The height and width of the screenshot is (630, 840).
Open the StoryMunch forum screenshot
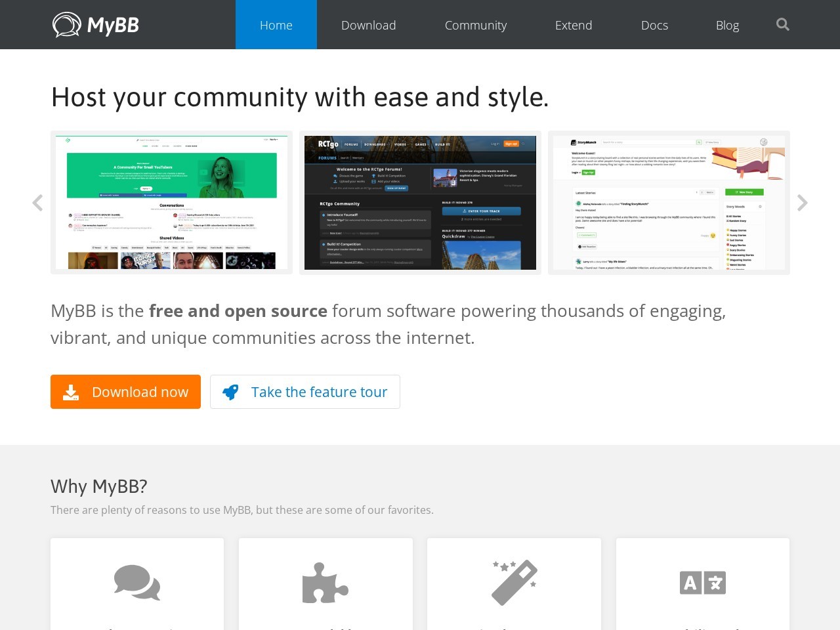[669, 203]
